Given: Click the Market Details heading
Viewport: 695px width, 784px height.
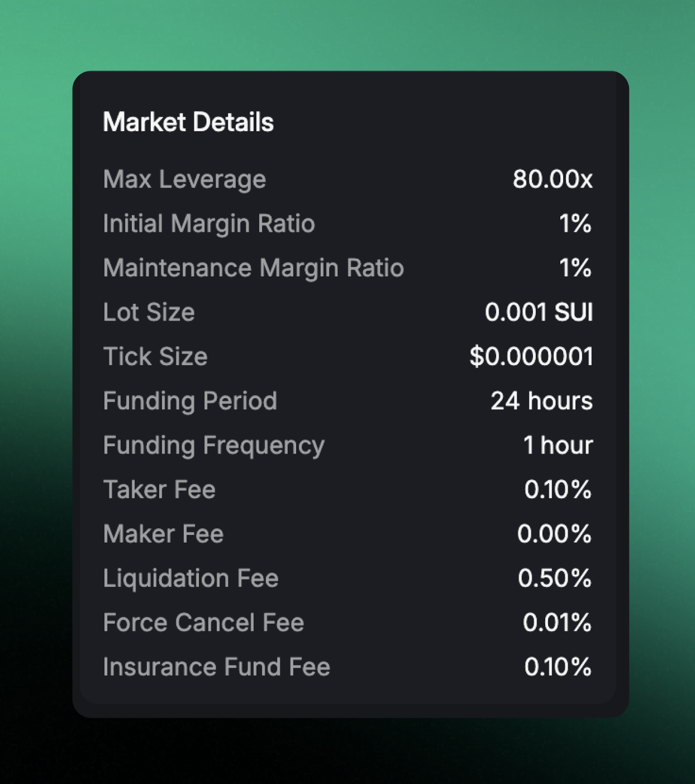Looking at the screenshot, I should 188,122.
